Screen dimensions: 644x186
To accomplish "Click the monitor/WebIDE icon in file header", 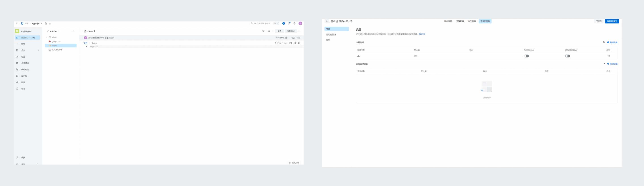I will tap(269, 31).
